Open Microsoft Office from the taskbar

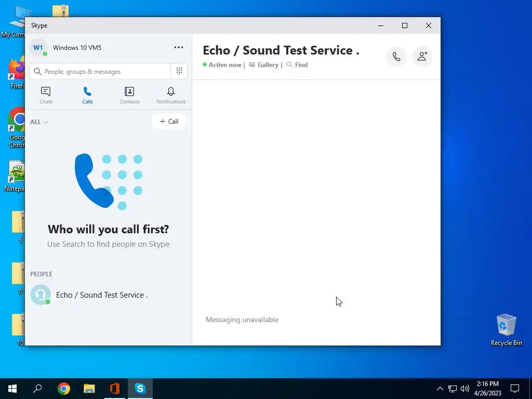coord(115,389)
